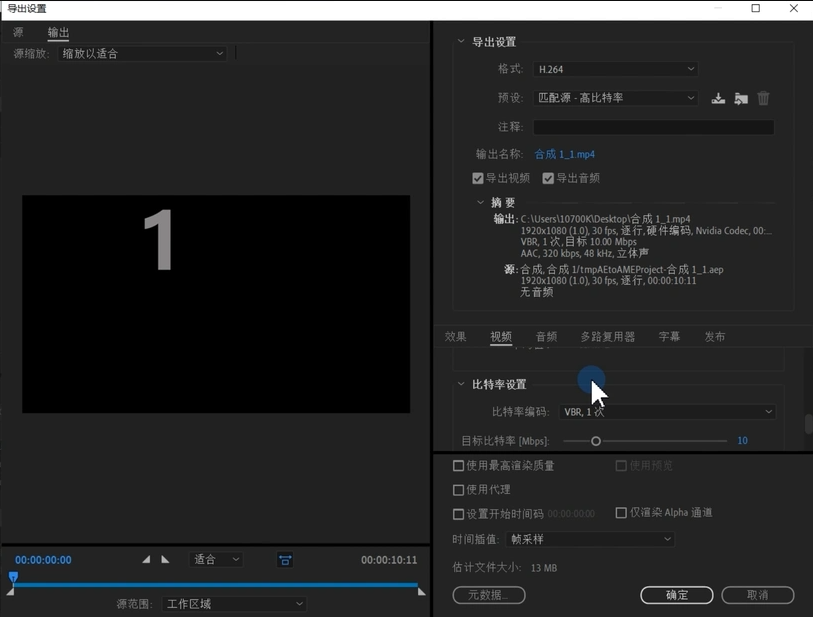Click the blue playhead marker on timeline
This screenshot has height=617, width=813.
coord(13,577)
